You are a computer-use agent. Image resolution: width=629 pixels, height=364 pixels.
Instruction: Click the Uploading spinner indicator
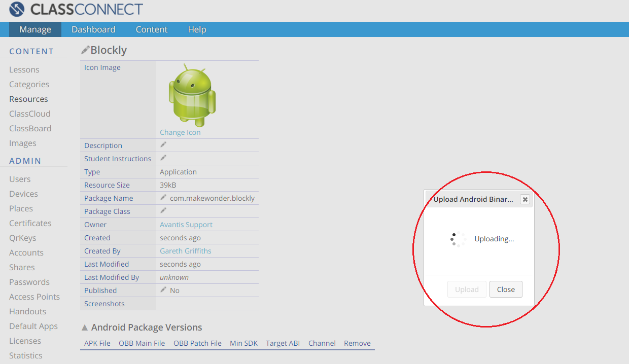click(458, 239)
